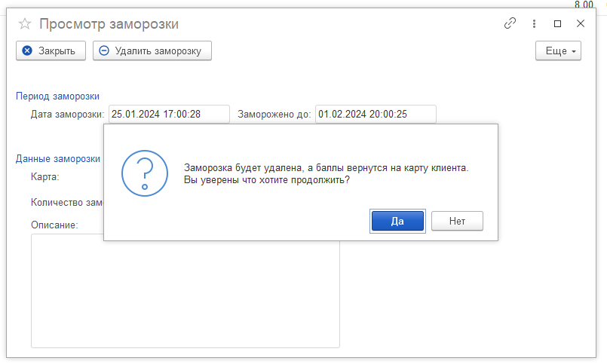Click the Описание: label
This screenshot has width=607, height=364.
point(54,225)
